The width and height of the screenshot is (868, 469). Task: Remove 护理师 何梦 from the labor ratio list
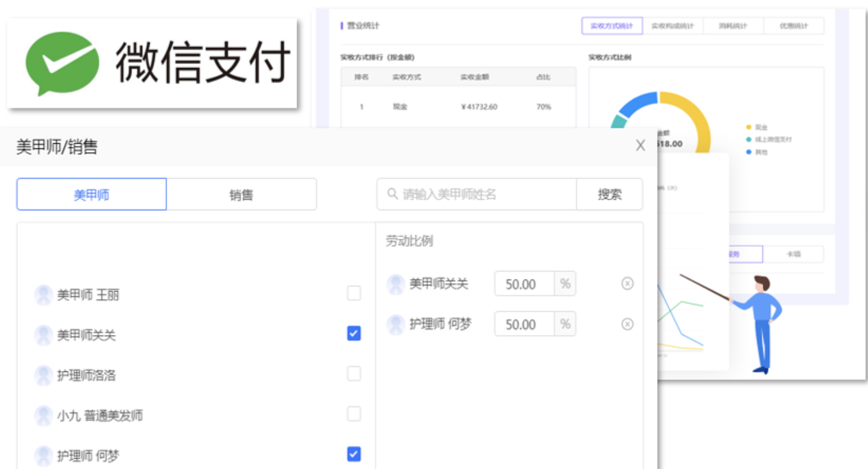627,324
